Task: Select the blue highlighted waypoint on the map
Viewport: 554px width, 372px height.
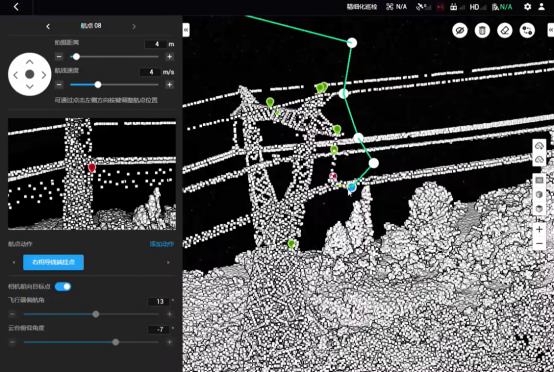Action: coord(352,188)
